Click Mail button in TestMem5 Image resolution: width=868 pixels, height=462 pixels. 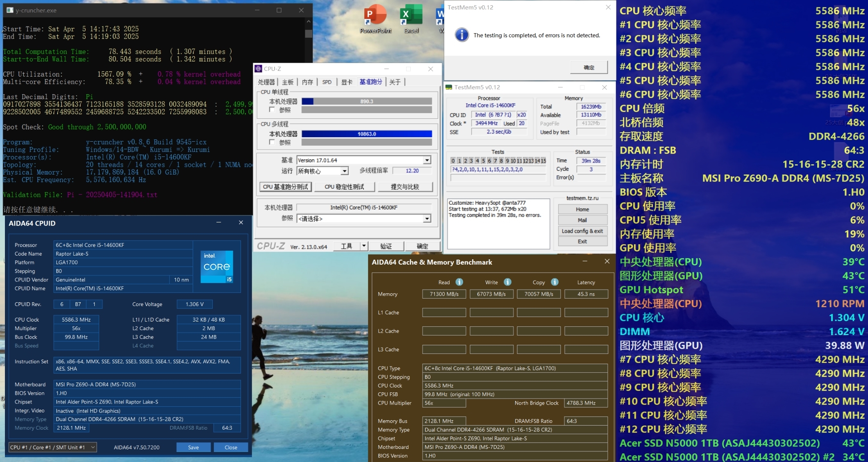pos(582,220)
